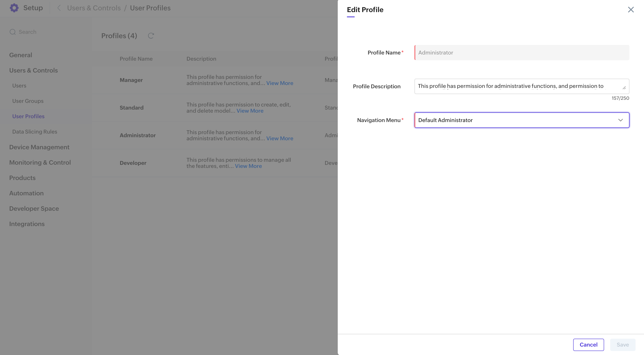Image resolution: width=644 pixels, height=355 pixels.
Task: Expand the Device Management section
Action: (39, 147)
